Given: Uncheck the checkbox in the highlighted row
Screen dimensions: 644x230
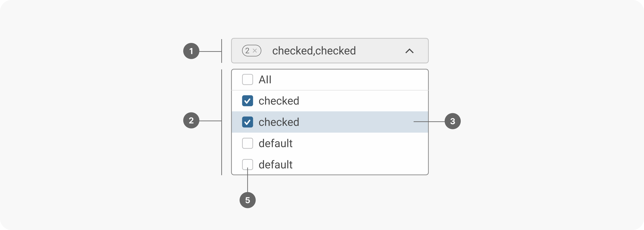Looking at the screenshot, I should 247,122.
